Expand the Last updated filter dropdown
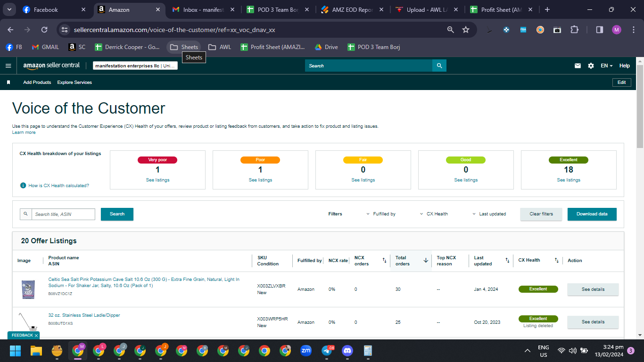The width and height of the screenshot is (644, 362). pyautogui.click(x=489, y=214)
